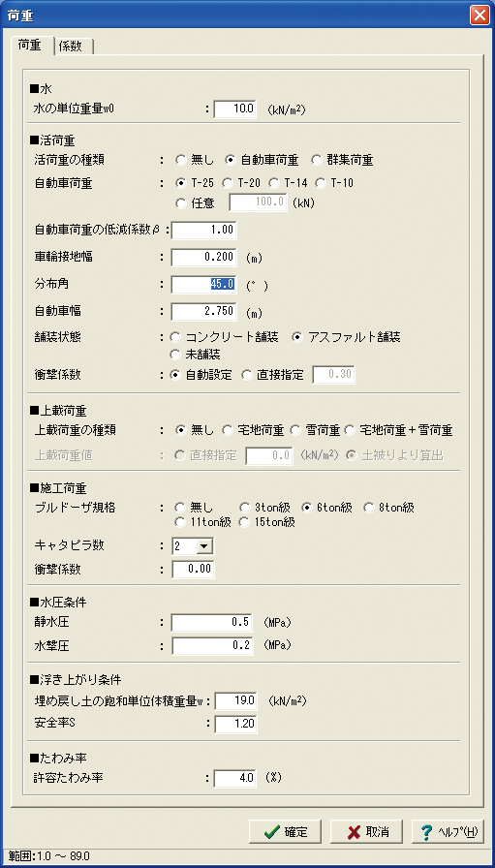Click the 確定 confirm button

tap(286, 831)
